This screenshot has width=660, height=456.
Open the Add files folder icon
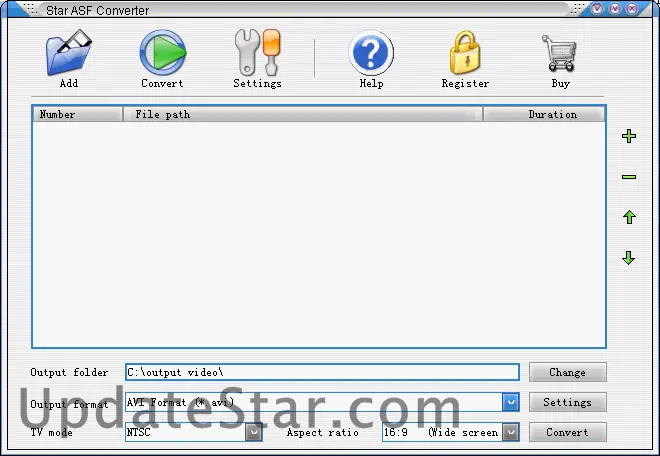click(69, 52)
